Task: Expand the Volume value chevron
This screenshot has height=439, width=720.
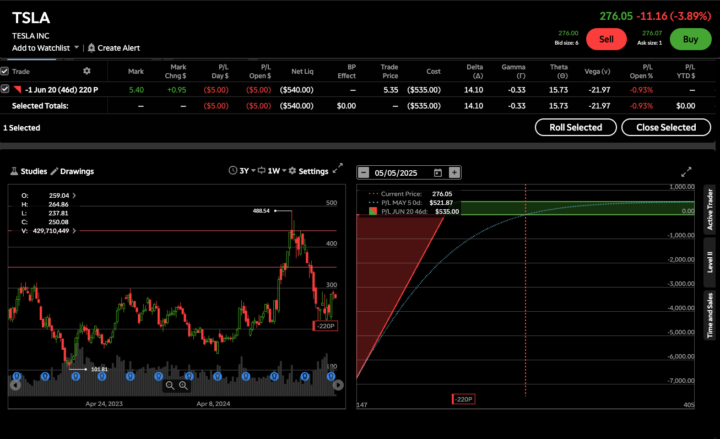Action: click(74, 231)
